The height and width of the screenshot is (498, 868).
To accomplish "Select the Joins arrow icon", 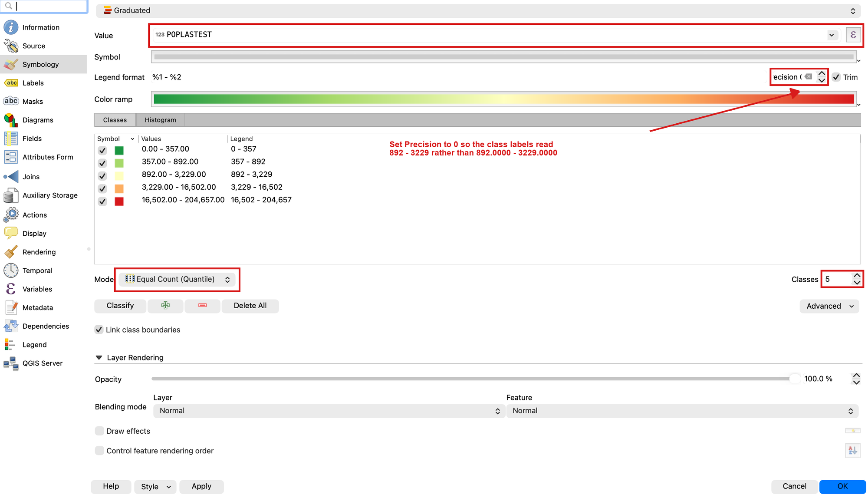I will pos(11,177).
